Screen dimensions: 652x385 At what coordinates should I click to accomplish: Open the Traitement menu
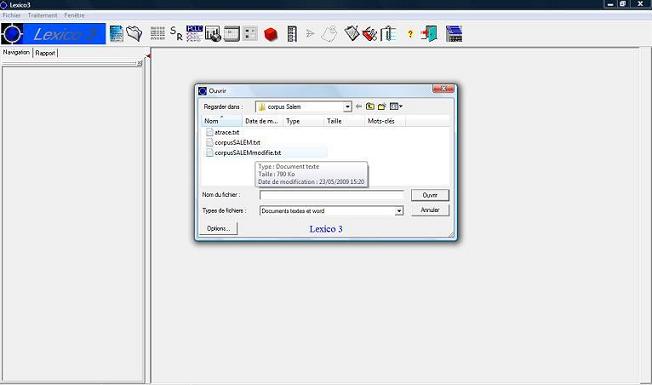pyautogui.click(x=42, y=15)
